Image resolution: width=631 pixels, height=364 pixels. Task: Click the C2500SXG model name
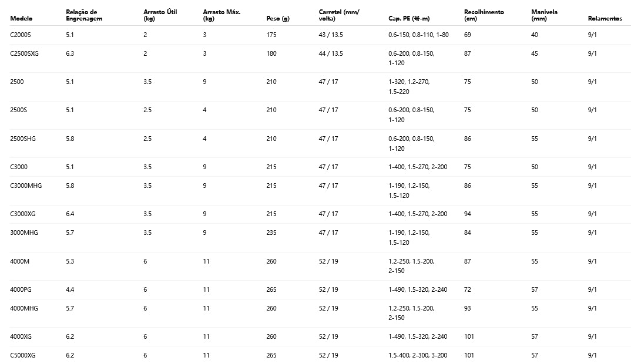(24, 53)
